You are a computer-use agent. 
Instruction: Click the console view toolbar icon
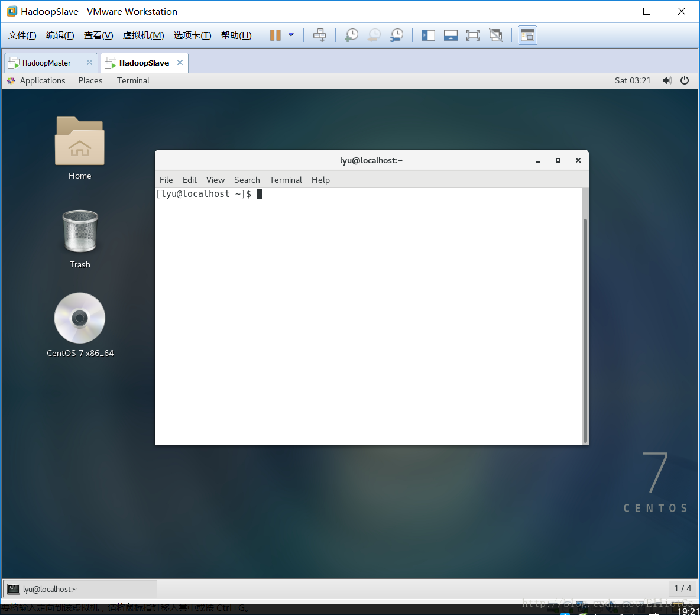[x=527, y=35]
